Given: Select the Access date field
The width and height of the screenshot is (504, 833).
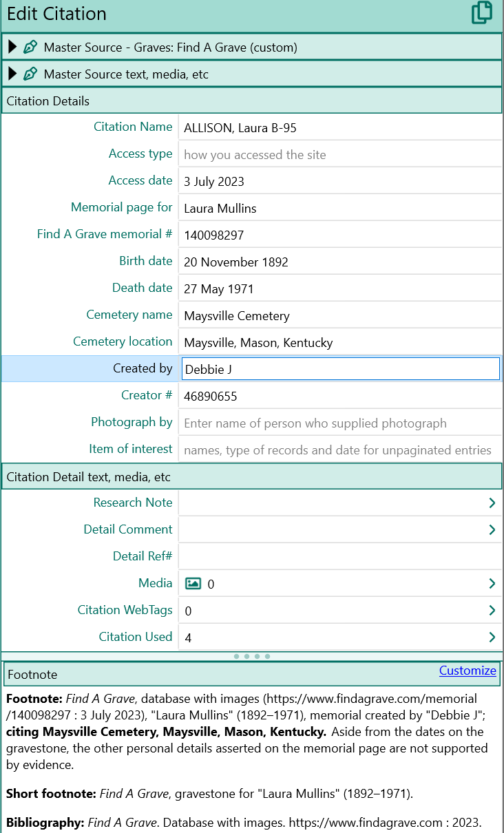Looking at the screenshot, I should 339,181.
